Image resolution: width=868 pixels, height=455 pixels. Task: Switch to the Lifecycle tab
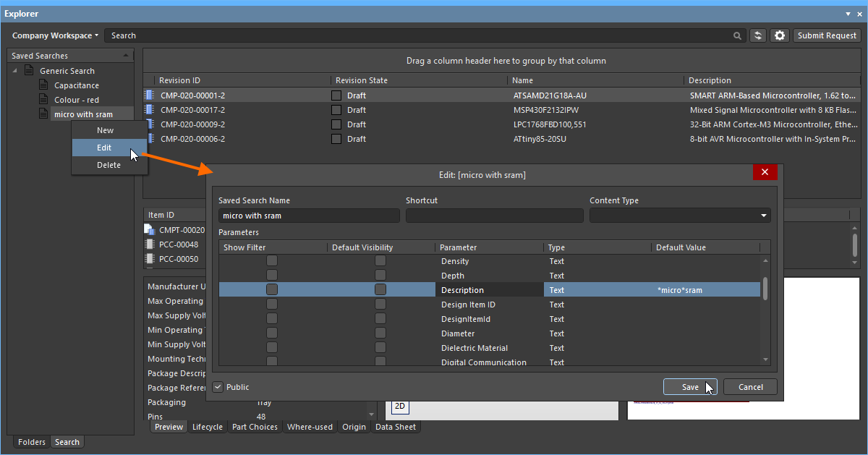point(207,427)
